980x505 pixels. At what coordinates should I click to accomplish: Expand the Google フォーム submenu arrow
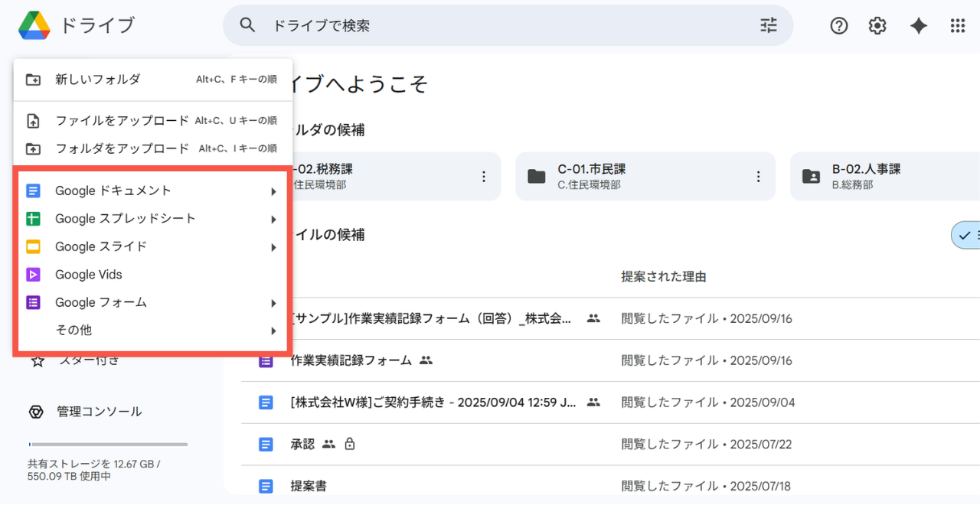point(273,303)
